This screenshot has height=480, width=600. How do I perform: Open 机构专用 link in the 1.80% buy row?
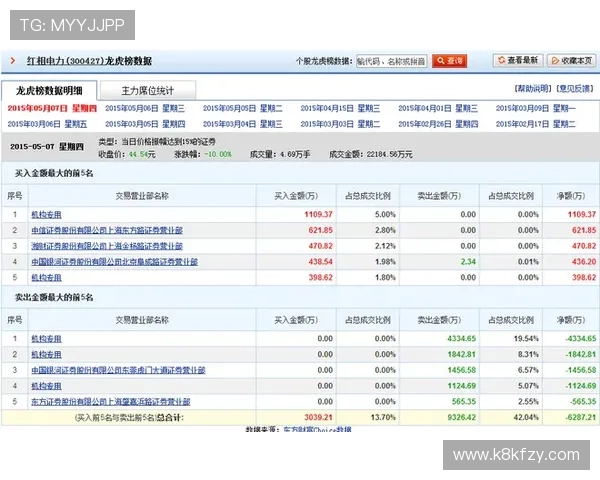pyautogui.click(x=46, y=278)
